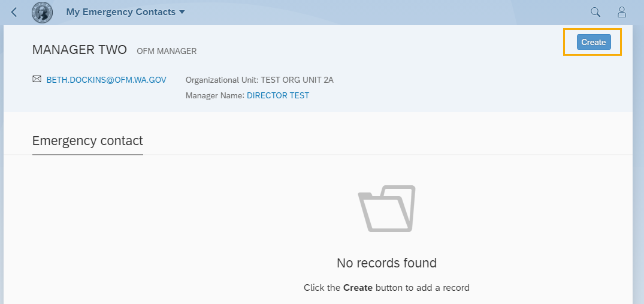Click the Organizational Unit TEST ORG UNIT 2A text
The width and height of the screenshot is (644, 304).
[259, 80]
